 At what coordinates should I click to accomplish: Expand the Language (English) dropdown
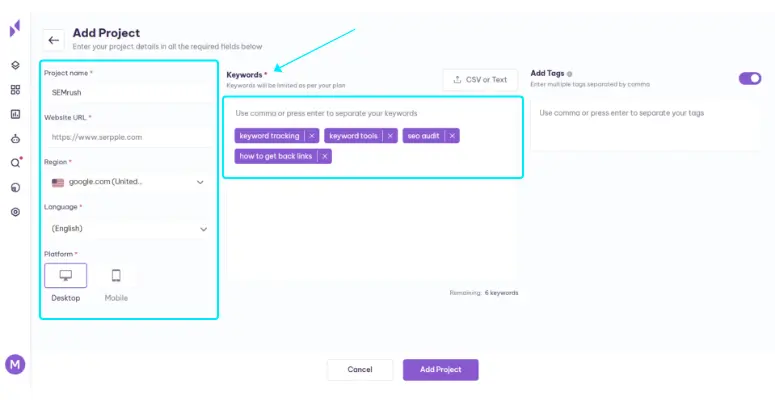pos(129,228)
